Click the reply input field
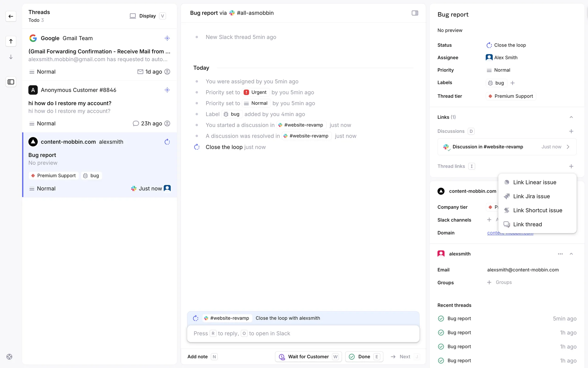The height and width of the screenshot is (368, 588). 303,333
